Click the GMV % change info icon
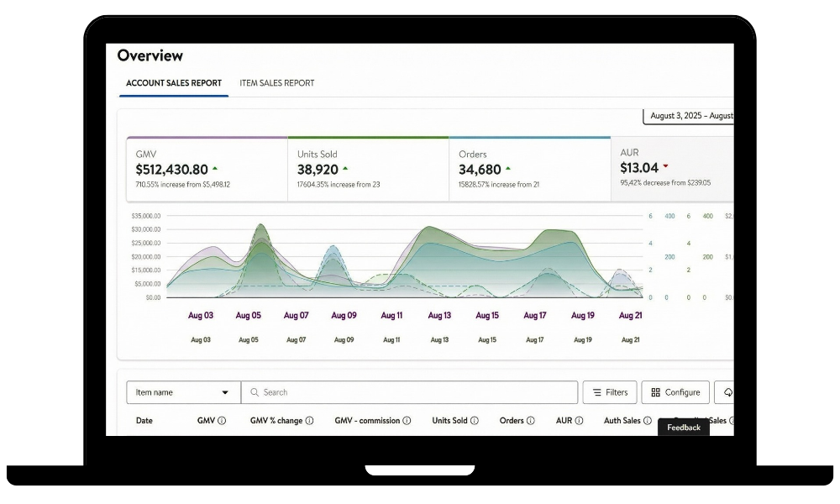 pos(309,421)
